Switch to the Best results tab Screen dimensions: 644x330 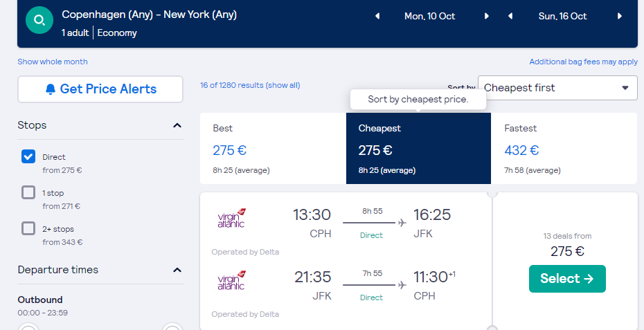[273, 149]
